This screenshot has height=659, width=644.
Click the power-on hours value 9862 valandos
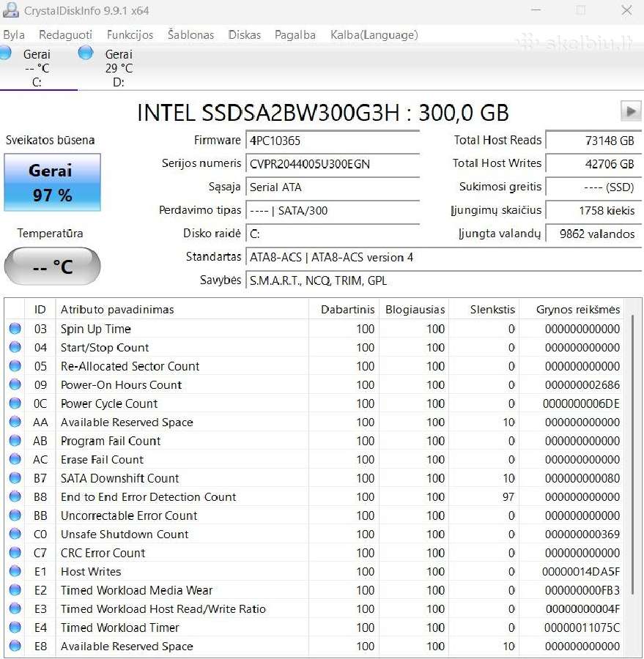pos(593,234)
